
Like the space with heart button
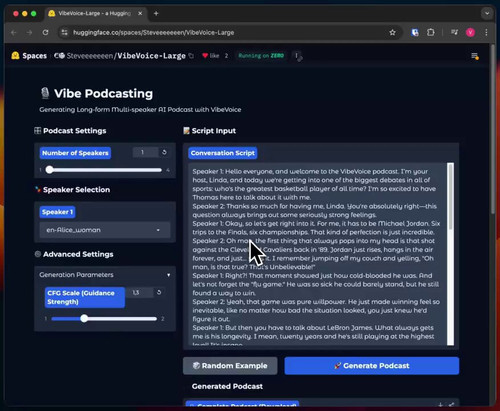coord(211,56)
